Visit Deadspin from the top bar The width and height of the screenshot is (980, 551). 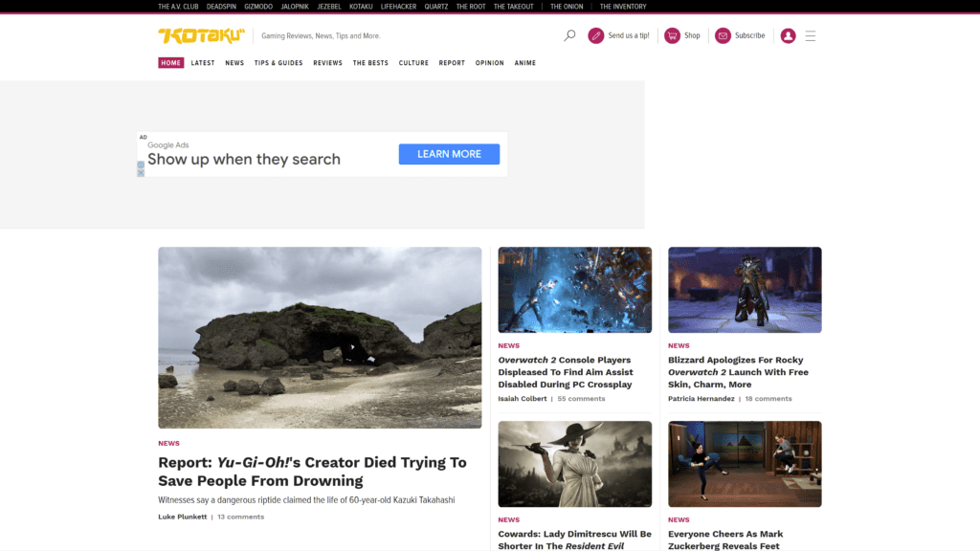(221, 7)
